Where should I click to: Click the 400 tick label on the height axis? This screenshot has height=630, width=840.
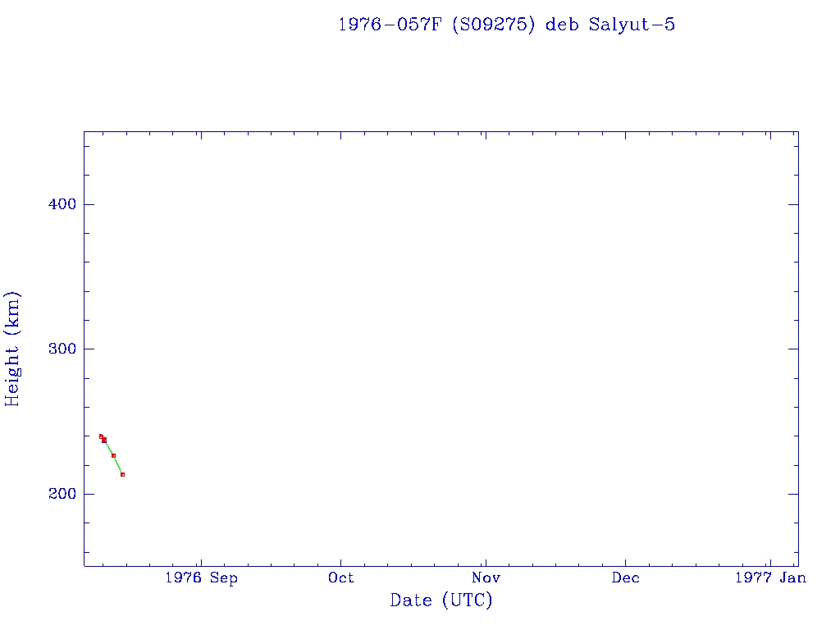point(57,204)
